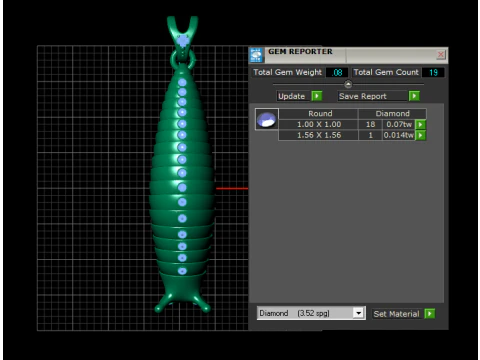Click the Gem Reporter logo icon

(256, 55)
